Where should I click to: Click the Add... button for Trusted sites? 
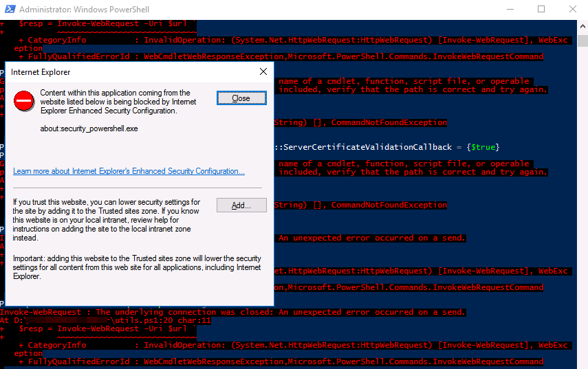[x=241, y=205]
